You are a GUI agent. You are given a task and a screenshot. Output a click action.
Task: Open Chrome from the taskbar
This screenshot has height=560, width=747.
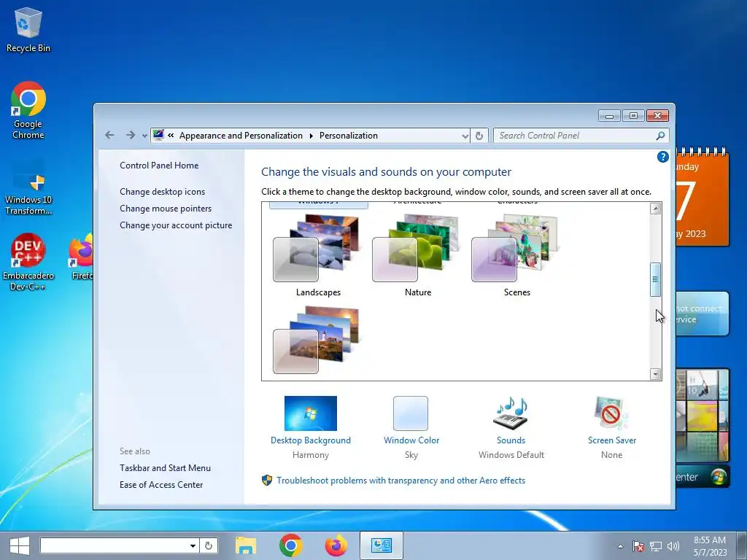(x=290, y=545)
